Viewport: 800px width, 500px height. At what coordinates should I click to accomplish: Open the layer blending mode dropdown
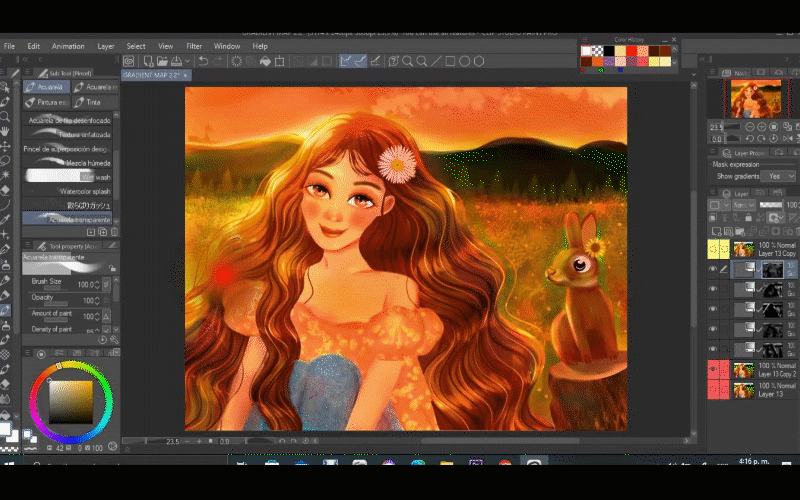743,204
